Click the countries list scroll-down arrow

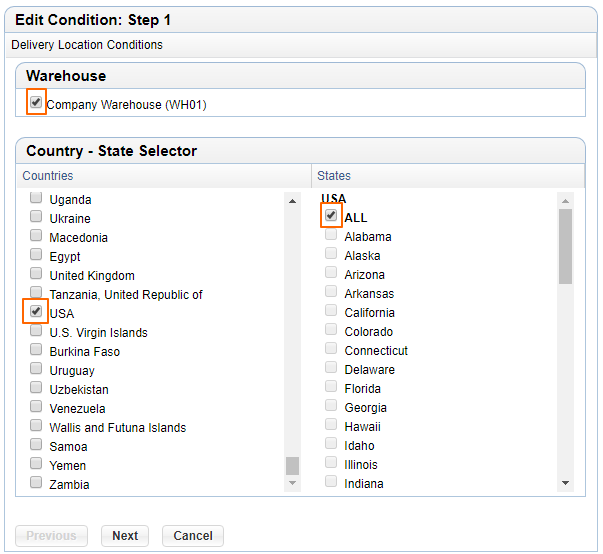pyautogui.click(x=292, y=483)
